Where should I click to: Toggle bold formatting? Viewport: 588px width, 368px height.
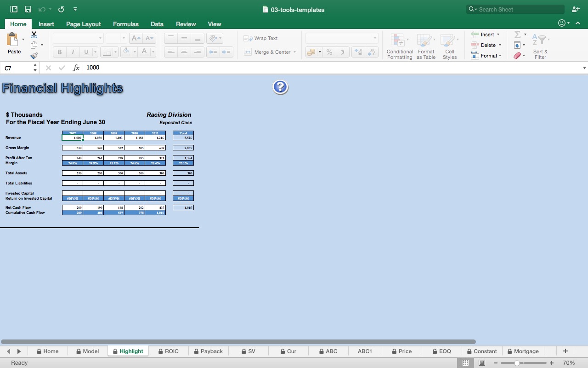click(x=59, y=52)
